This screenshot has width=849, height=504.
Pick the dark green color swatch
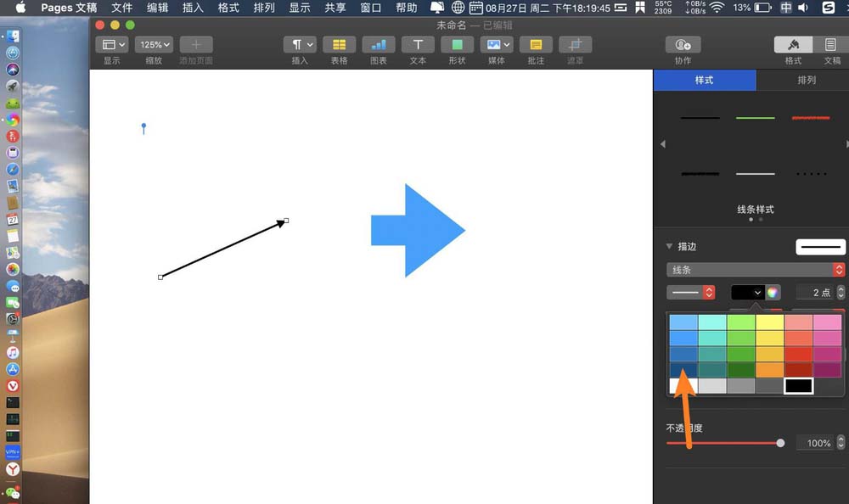tap(740, 370)
